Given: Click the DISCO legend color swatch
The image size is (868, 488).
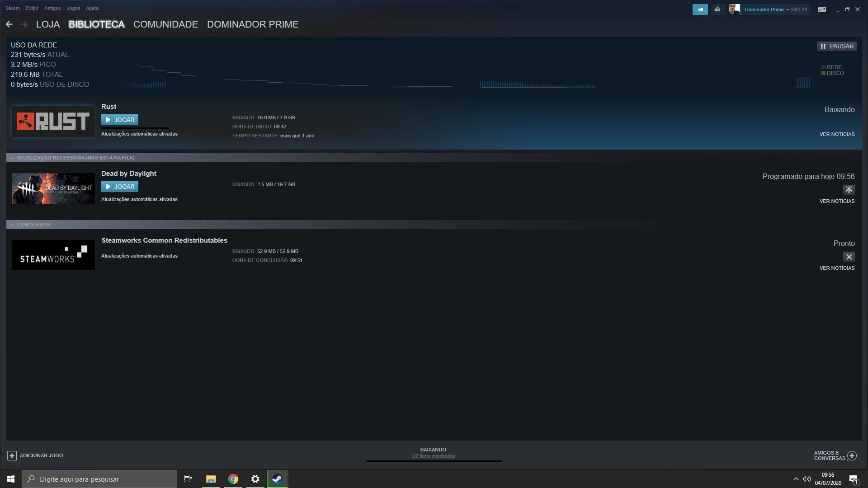Looking at the screenshot, I should 824,73.
